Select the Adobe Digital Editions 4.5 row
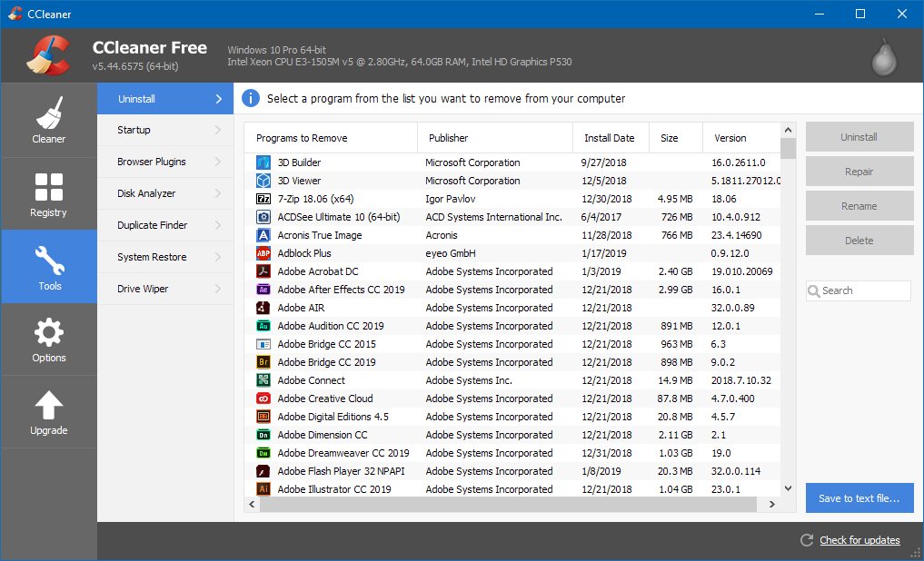 pyautogui.click(x=512, y=417)
